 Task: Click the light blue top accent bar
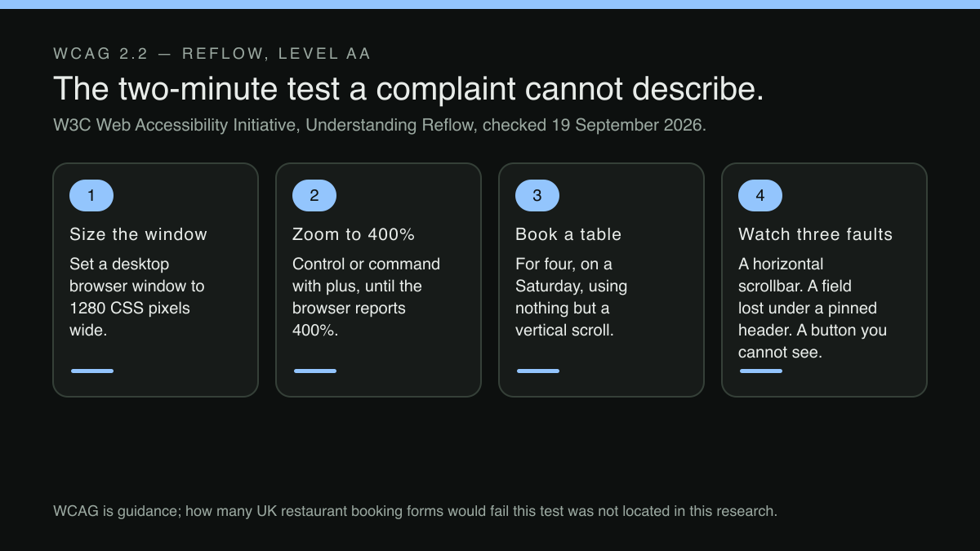click(490, 4)
